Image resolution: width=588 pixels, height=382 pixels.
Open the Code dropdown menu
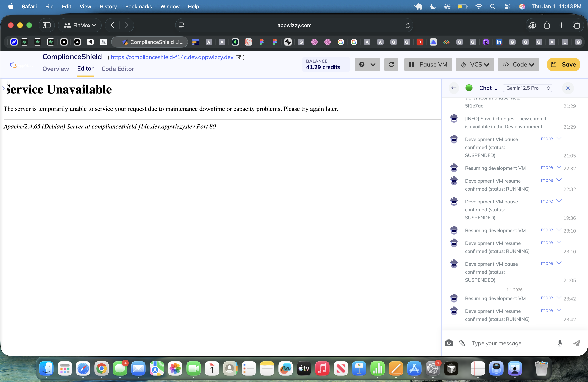[x=518, y=64]
